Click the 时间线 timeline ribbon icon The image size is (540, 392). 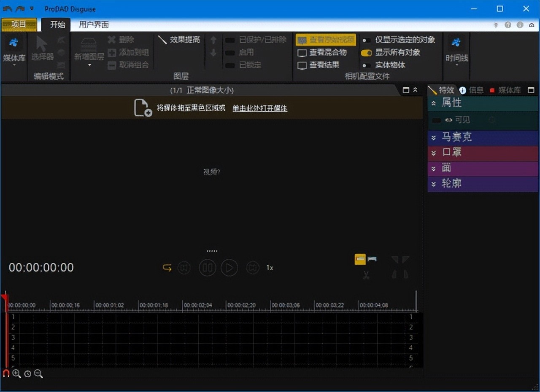(x=456, y=50)
